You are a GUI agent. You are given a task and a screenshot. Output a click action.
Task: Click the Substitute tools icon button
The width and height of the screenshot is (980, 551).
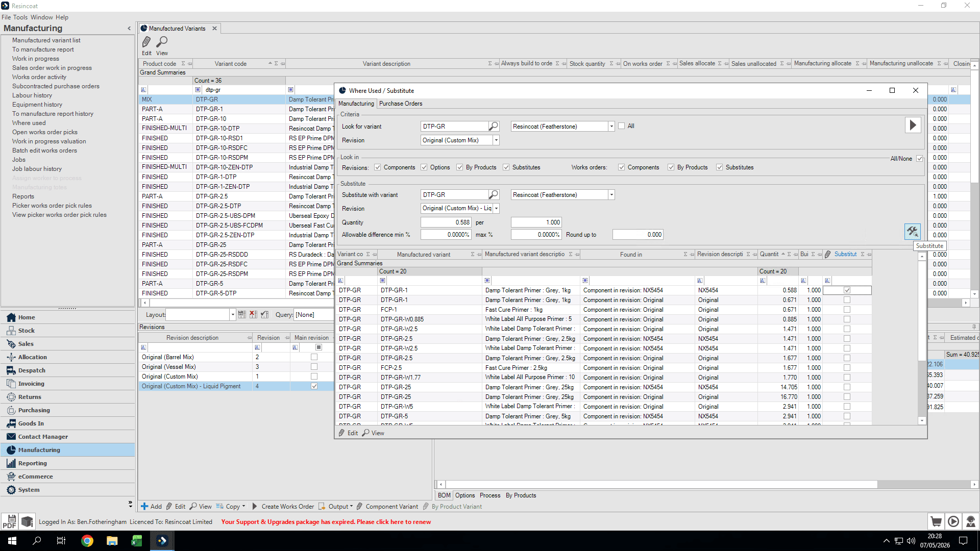[912, 232]
